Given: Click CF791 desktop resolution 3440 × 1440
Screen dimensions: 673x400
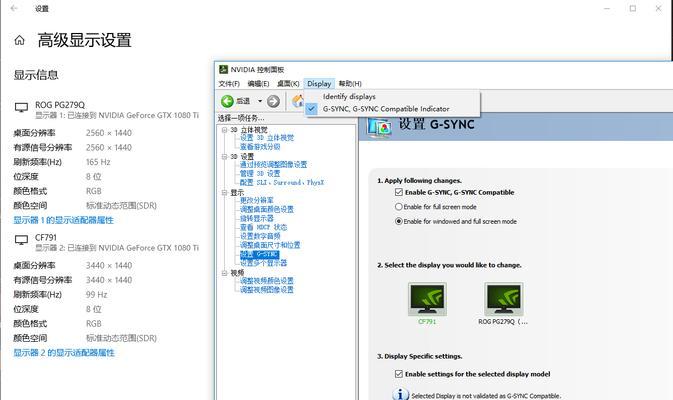Looking at the screenshot, I should click(109, 266).
